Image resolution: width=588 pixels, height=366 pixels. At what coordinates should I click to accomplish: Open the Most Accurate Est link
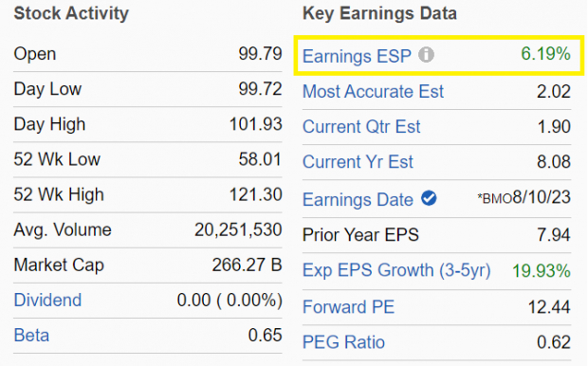click(373, 91)
